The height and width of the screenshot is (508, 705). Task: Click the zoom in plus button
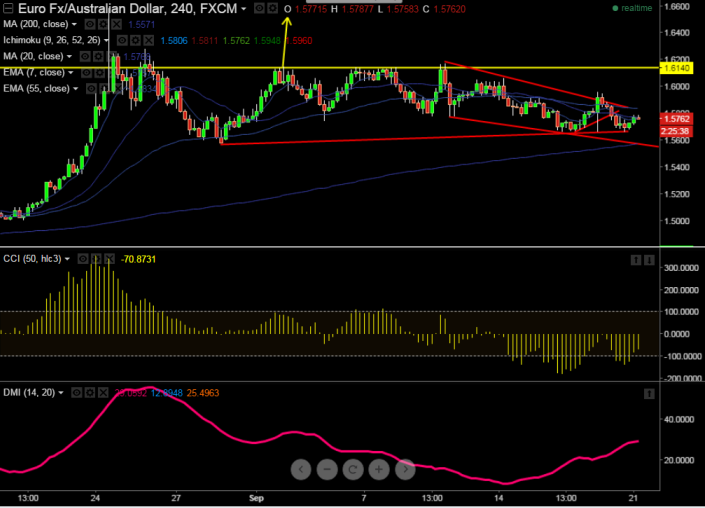[379, 469]
